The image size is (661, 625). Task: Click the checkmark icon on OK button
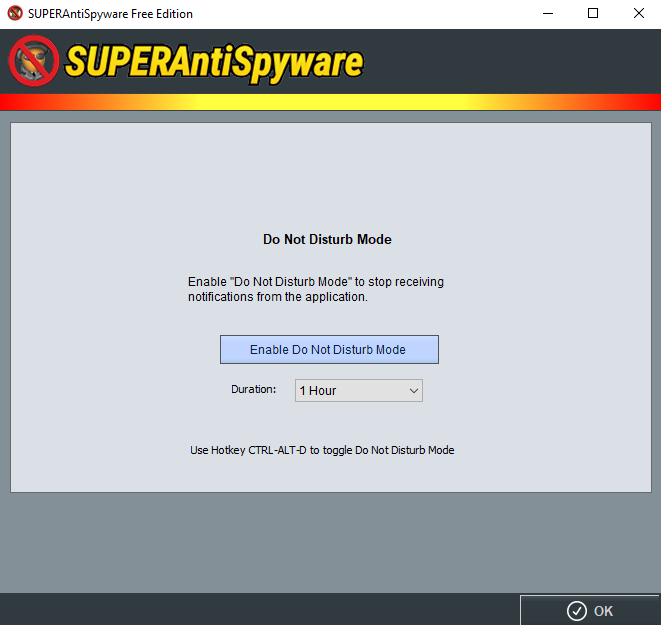(x=576, y=611)
